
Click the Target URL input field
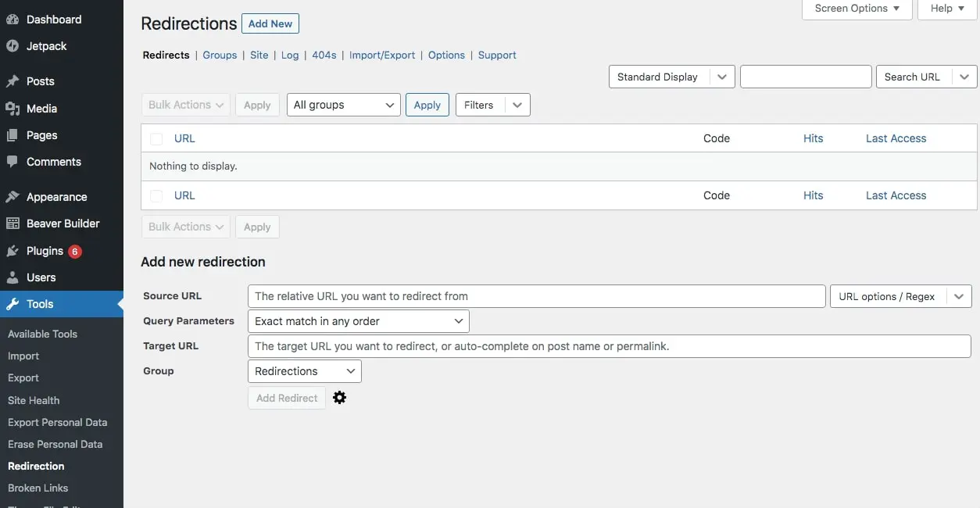pyautogui.click(x=610, y=346)
